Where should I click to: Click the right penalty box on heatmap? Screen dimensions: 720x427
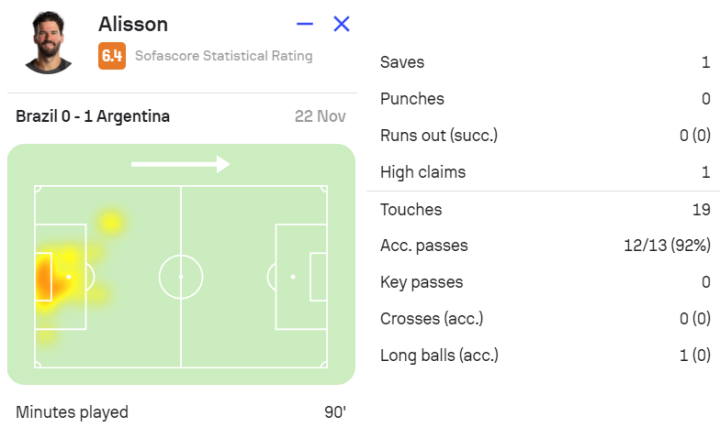pyautogui.click(x=301, y=276)
